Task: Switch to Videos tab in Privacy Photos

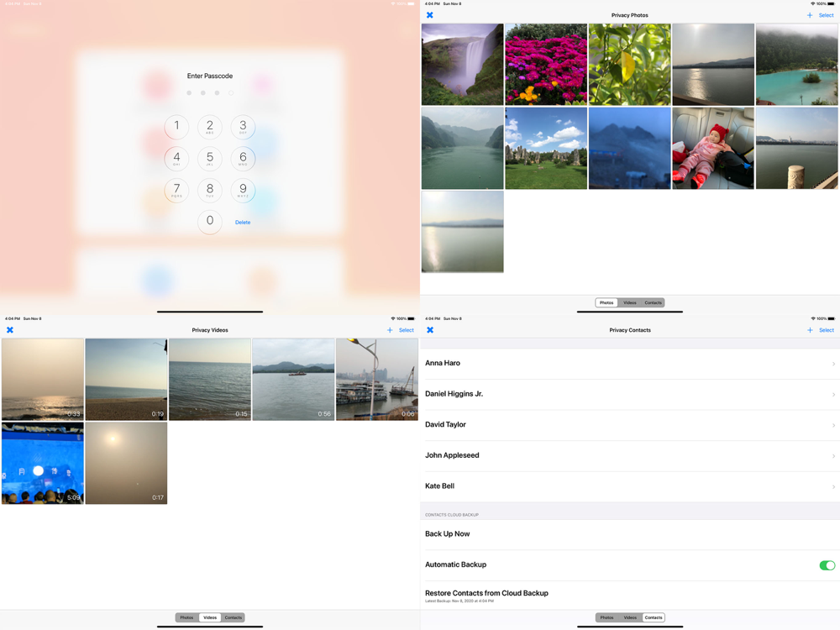Action: tap(630, 302)
